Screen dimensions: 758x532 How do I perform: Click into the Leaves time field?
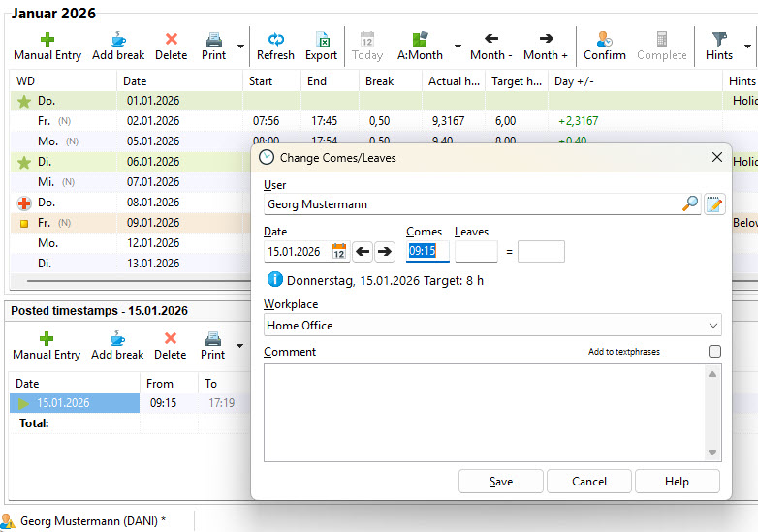(x=476, y=252)
